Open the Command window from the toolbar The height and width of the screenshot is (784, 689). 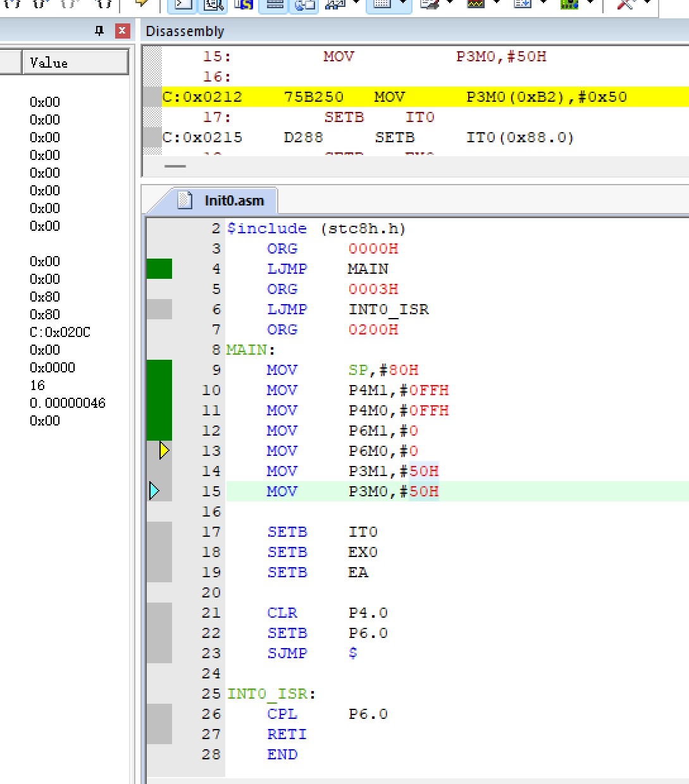(183, 5)
